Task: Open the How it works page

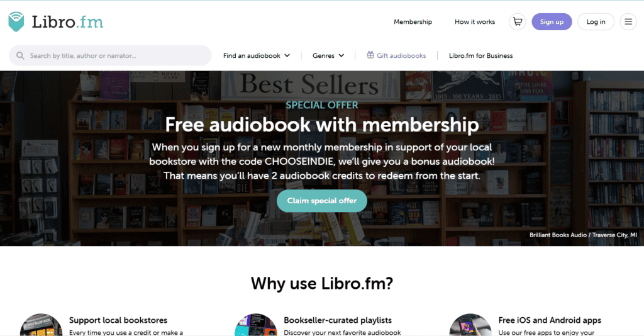Action: click(x=474, y=22)
